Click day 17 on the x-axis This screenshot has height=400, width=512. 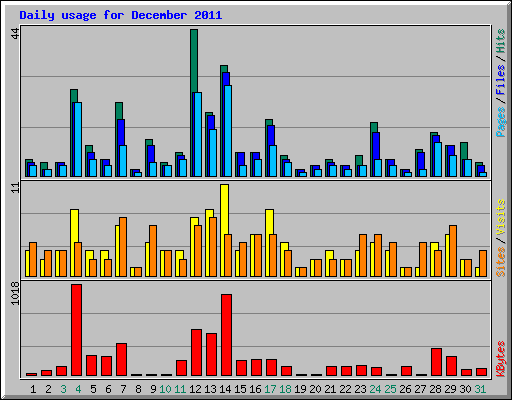[x=270, y=389]
